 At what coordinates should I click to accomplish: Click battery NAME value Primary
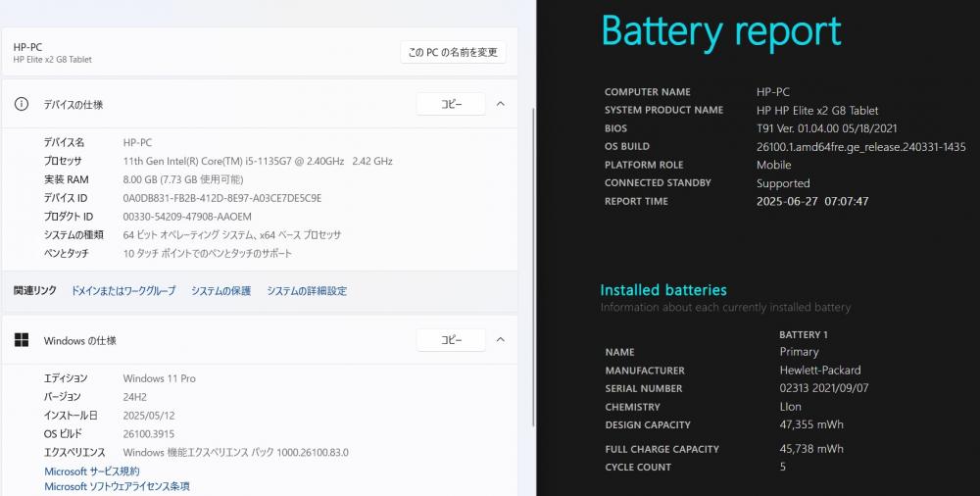800,352
